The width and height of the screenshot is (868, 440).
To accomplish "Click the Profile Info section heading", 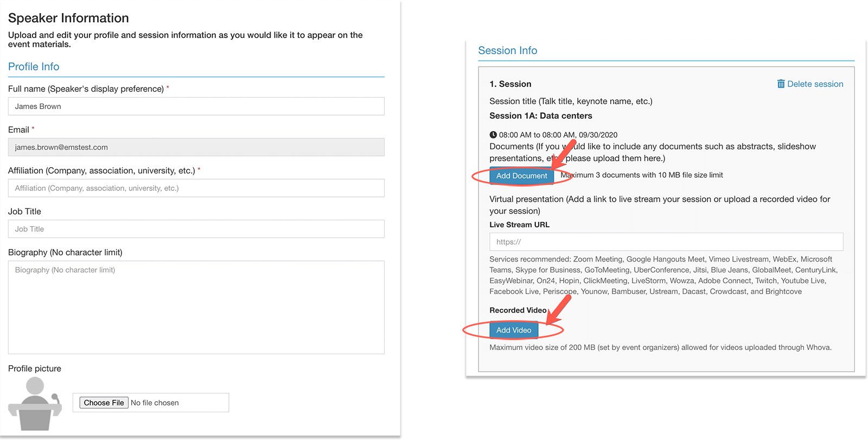I will point(34,67).
